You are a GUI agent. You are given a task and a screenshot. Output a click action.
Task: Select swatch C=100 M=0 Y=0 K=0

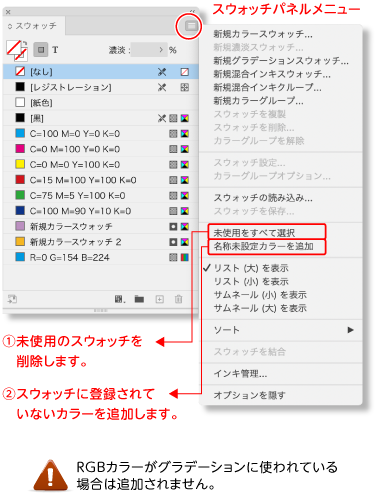[101, 134]
